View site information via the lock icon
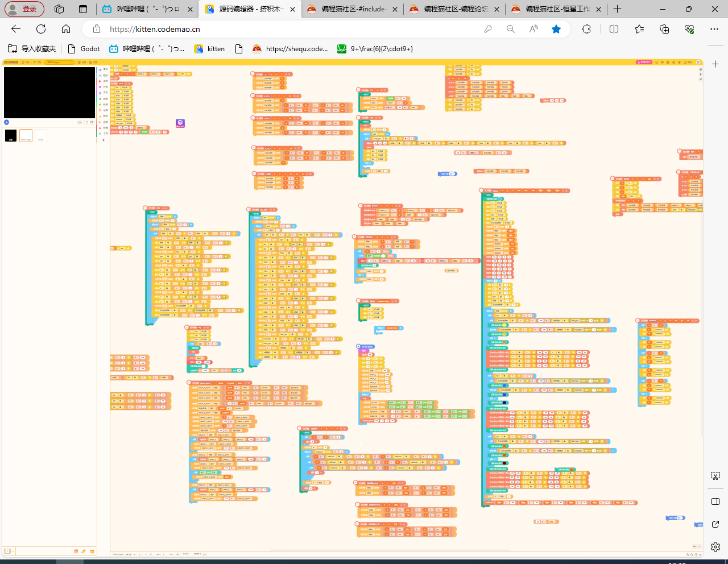The image size is (728, 564). (x=97, y=29)
